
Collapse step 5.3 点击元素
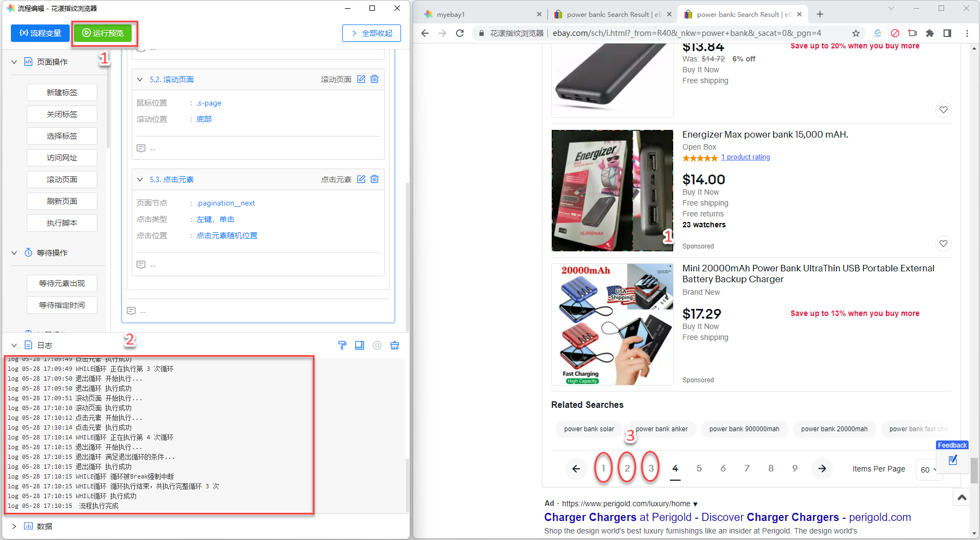(x=140, y=179)
